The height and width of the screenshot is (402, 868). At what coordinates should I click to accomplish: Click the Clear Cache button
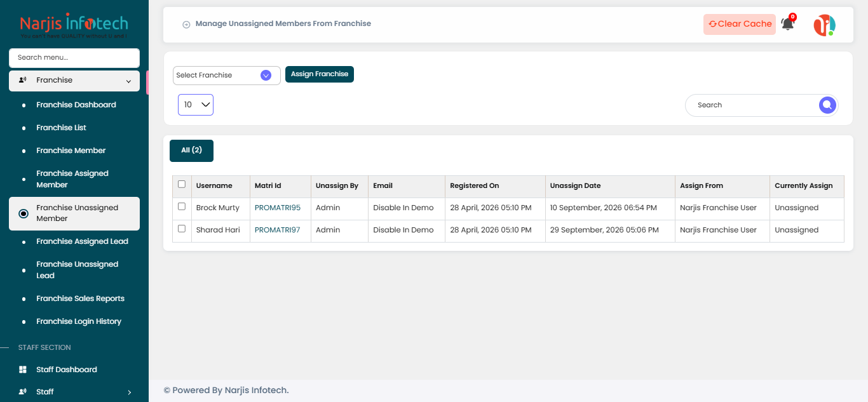(740, 24)
